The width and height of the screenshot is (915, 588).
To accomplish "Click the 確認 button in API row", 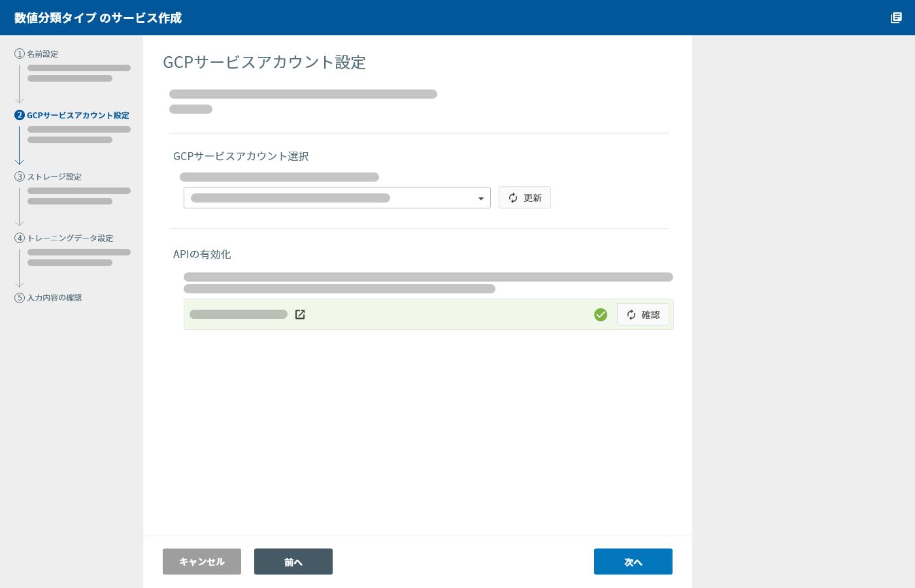I will (643, 315).
